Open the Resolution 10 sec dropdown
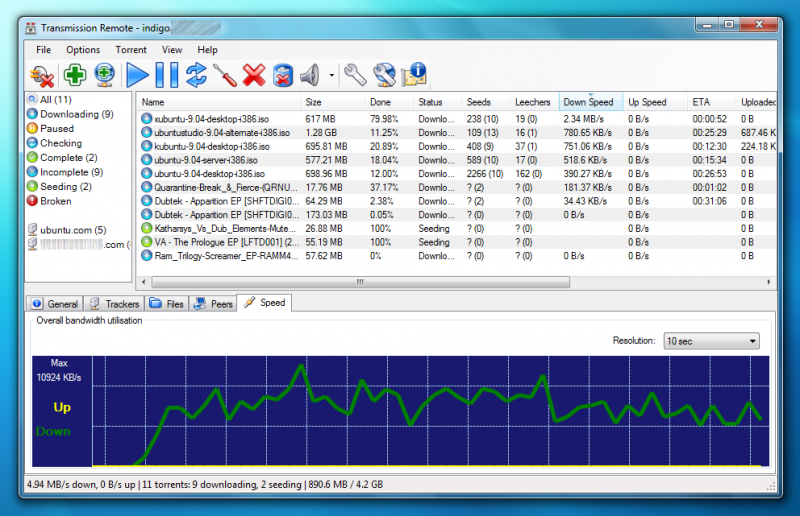Viewport: 800px width, 516px height. pyautogui.click(x=711, y=341)
